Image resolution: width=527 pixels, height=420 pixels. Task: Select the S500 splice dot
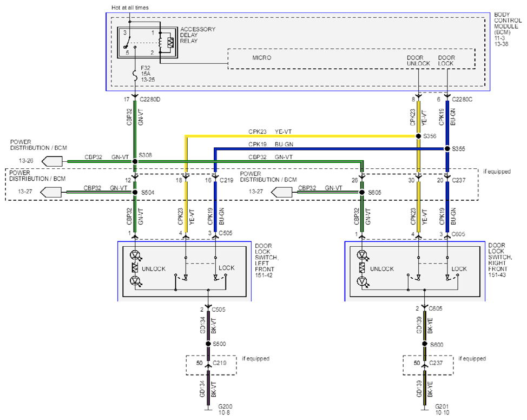[x=208, y=344]
